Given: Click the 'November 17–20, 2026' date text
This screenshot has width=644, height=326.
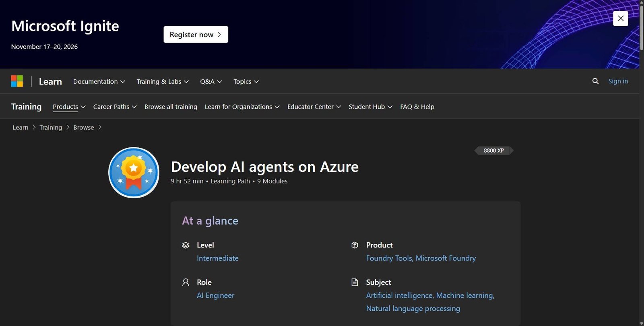Looking at the screenshot, I should [44, 47].
